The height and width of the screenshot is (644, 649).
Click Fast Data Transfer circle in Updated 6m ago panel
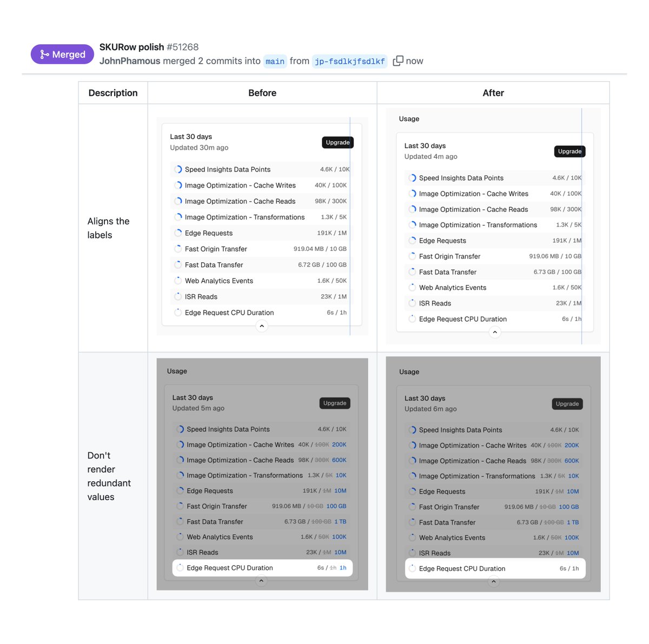click(x=412, y=522)
